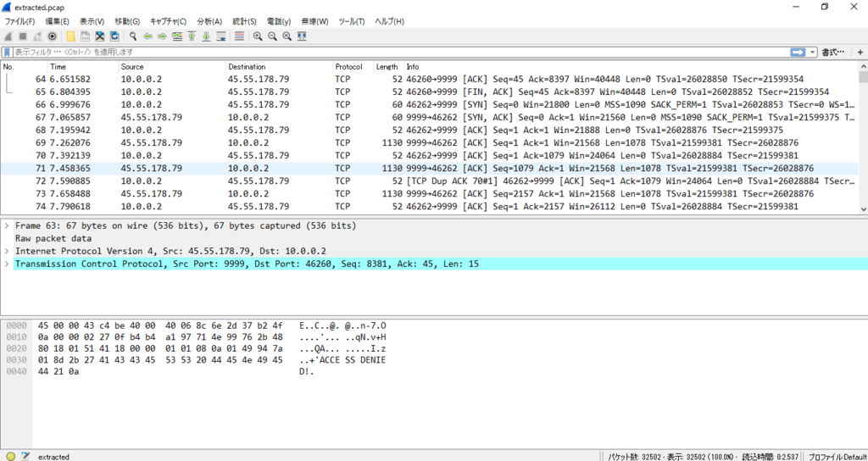The width and height of the screenshot is (868, 461).
Task: Open the Capture options icon
Action: 52,36
